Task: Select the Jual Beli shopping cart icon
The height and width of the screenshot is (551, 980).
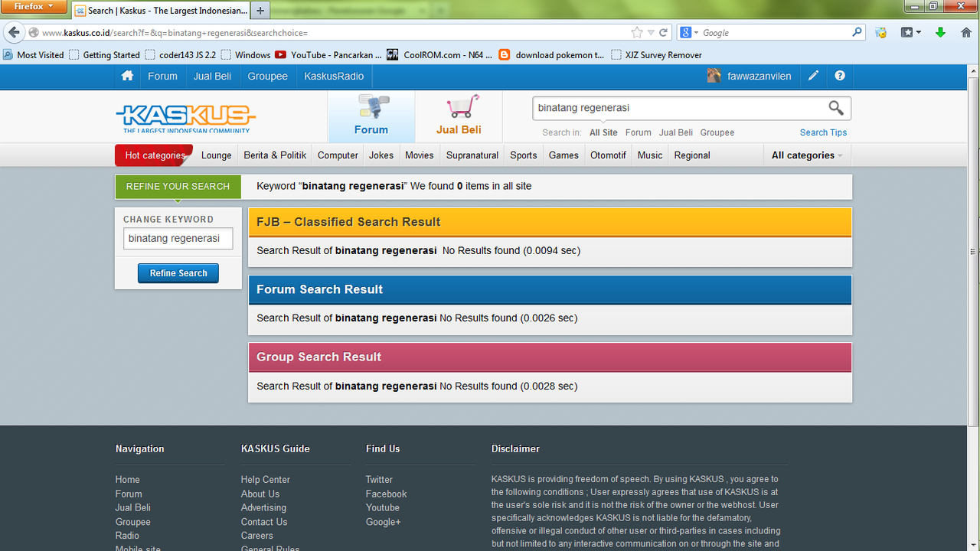Action: pyautogui.click(x=462, y=106)
